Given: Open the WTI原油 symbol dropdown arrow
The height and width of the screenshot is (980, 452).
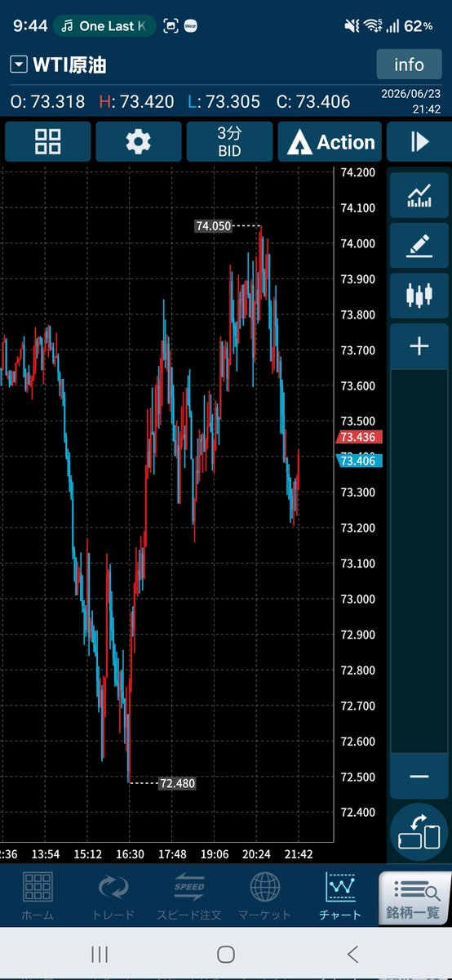Looking at the screenshot, I should [x=19, y=65].
